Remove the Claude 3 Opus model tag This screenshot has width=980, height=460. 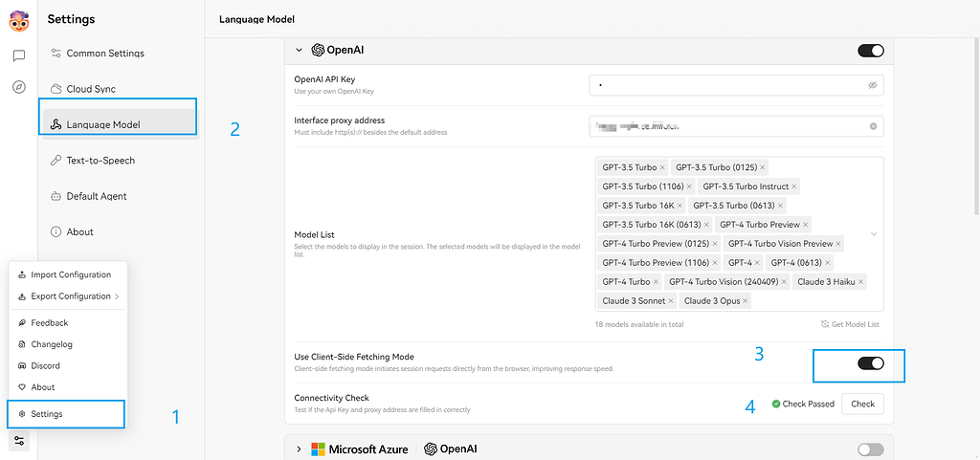pyautogui.click(x=746, y=301)
